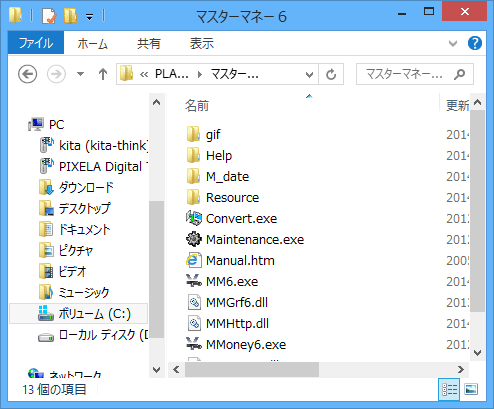The width and height of the screenshot is (494, 409).
Task: Select the M_date folder icon
Action: (x=193, y=176)
